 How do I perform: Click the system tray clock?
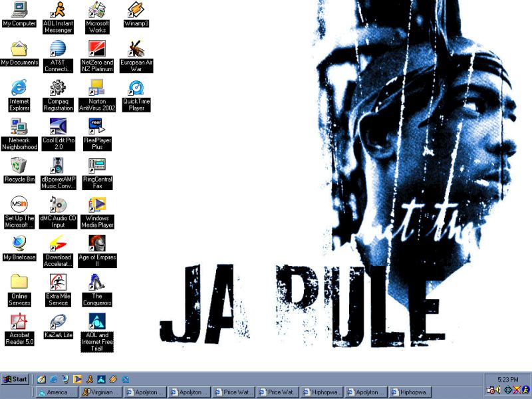[x=509, y=379]
